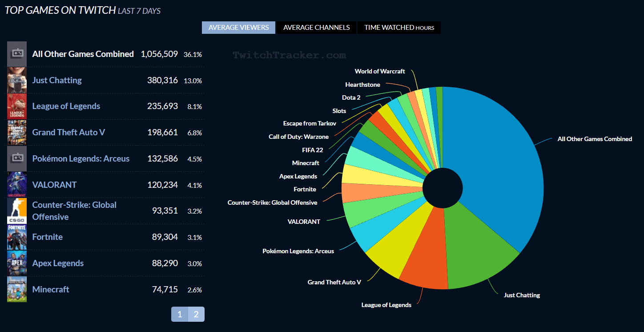Open the VALORANT list link
The height and width of the screenshot is (332, 644).
point(54,185)
